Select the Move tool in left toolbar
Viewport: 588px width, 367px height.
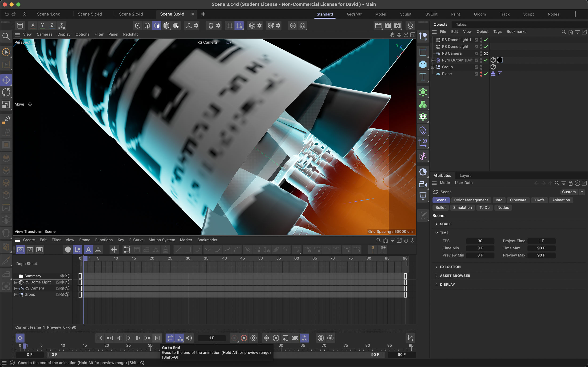(x=6, y=80)
